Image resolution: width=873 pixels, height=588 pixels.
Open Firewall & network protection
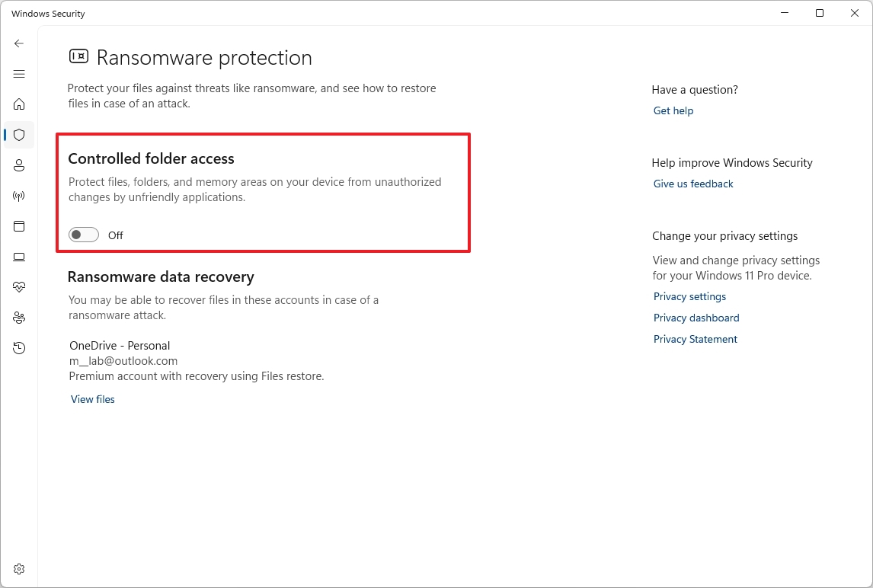[19, 196]
